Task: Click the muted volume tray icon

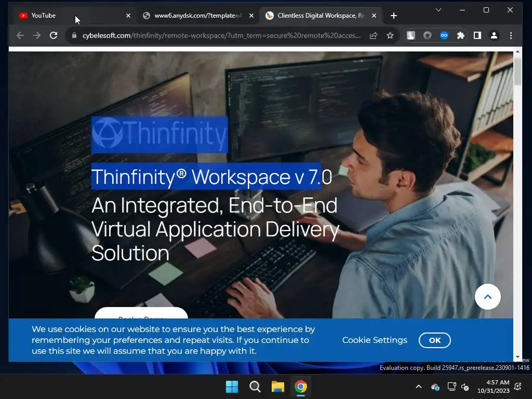Action: pyautogui.click(x=465, y=387)
